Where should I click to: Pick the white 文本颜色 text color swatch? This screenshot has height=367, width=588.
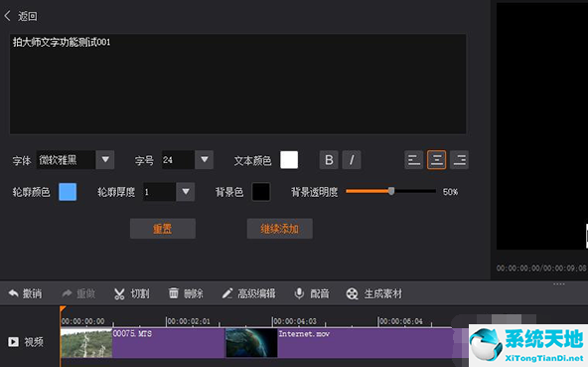pos(289,160)
